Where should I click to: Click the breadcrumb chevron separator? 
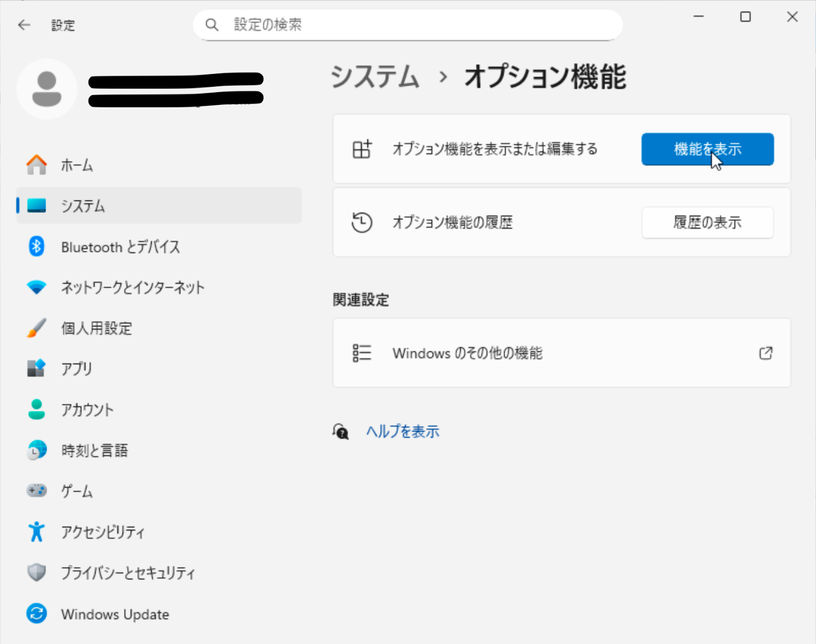(x=443, y=77)
